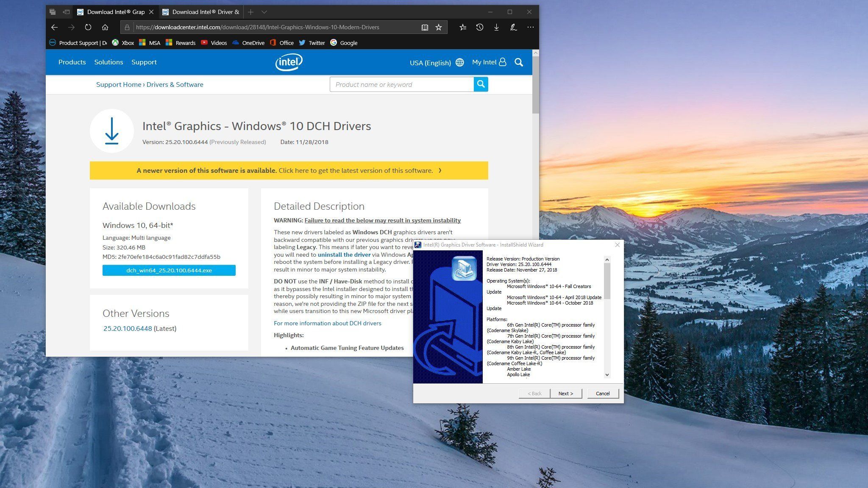Screen dimensions: 868x488
Task: Click the newer version available yellow banner
Action: coord(289,170)
